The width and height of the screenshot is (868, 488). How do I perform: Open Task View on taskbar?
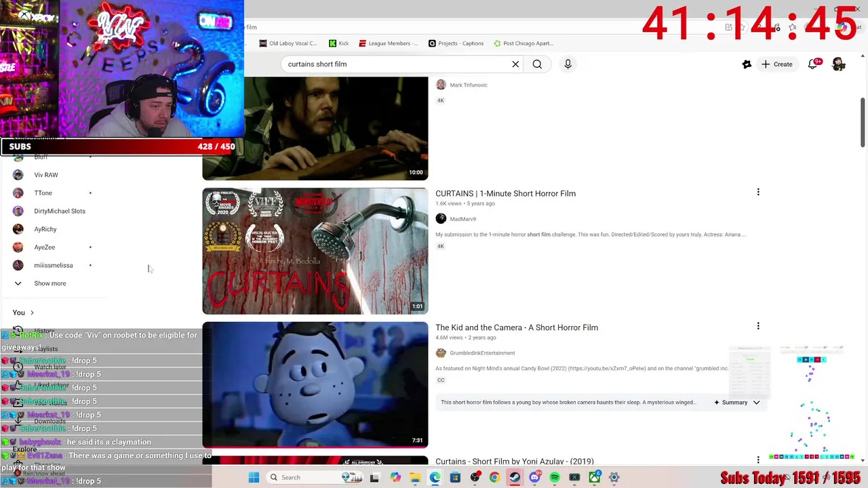coord(374,478)
